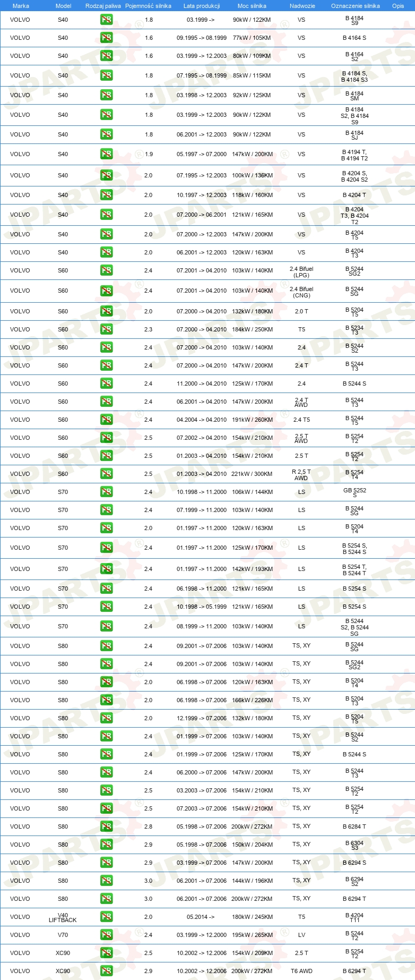415x980 pixels.
Task: Click fuel icon in S40 100kW / 136KM row
Action: click(x=106, y=175)
